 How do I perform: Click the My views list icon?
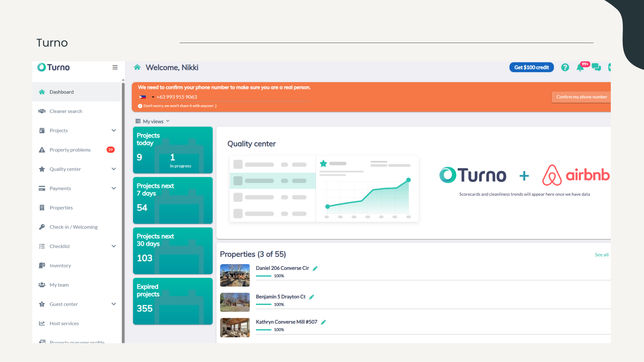pyautogui.click(x=138, y=121)
